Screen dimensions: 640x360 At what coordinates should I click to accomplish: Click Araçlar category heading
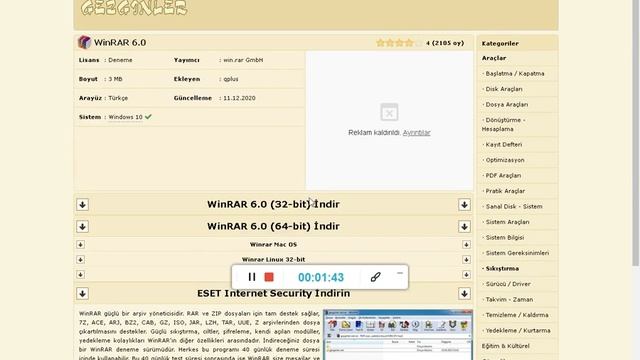tap(494, 58)
